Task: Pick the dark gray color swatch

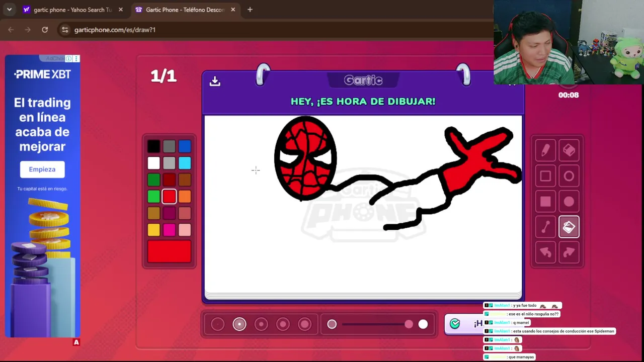Action: point(169,146)
